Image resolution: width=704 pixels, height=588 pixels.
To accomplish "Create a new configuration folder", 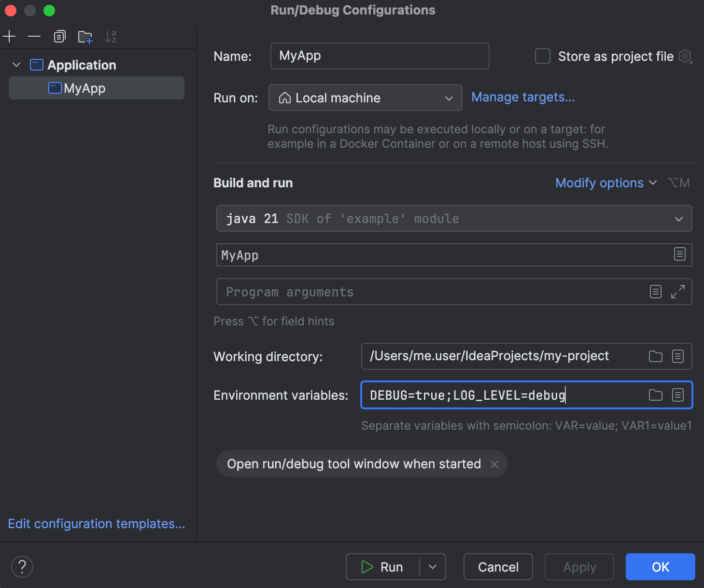I will click(x=85, y=36).
